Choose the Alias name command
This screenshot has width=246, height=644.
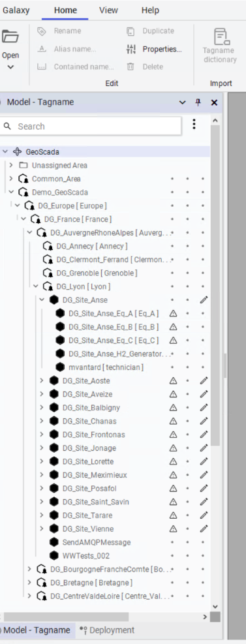pyautogui.click(x=67, y=50)
